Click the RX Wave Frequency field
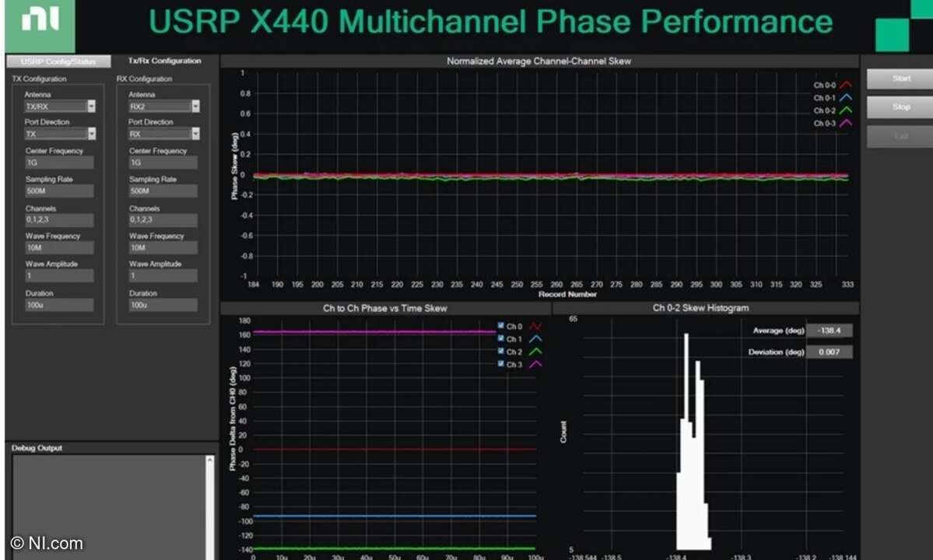933x560 pixels. (x=163, y=247)
